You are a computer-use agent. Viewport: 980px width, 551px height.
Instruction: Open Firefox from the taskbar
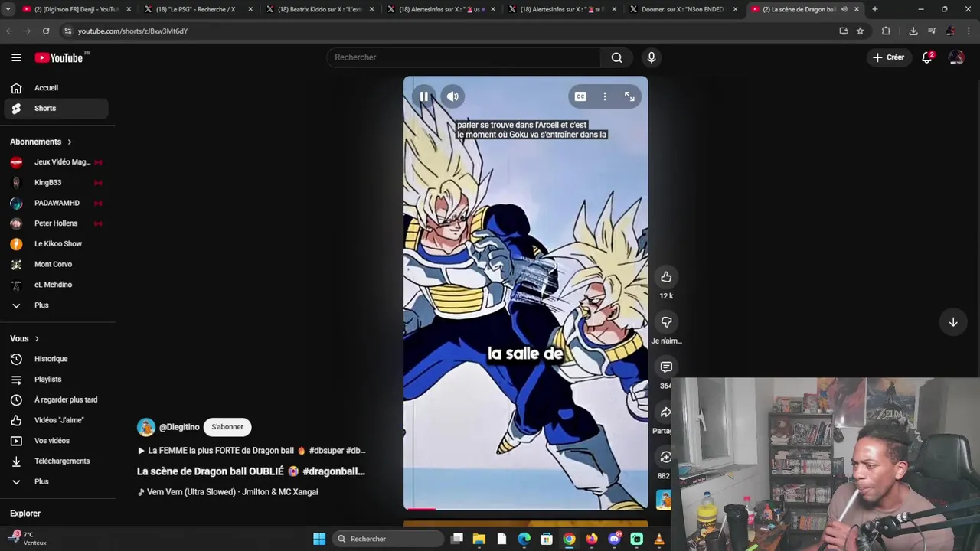tap(592, 539)
